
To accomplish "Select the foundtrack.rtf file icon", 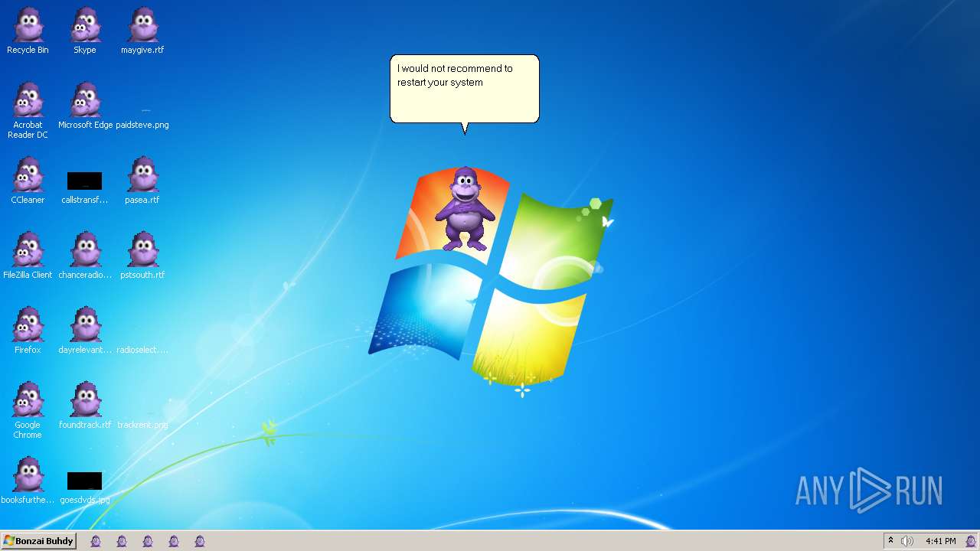I will click(85, 406).
